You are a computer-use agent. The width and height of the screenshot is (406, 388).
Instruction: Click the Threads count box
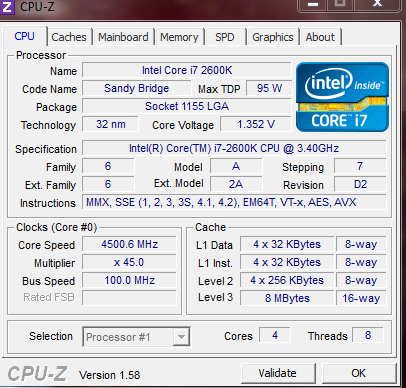pos(368,335)
